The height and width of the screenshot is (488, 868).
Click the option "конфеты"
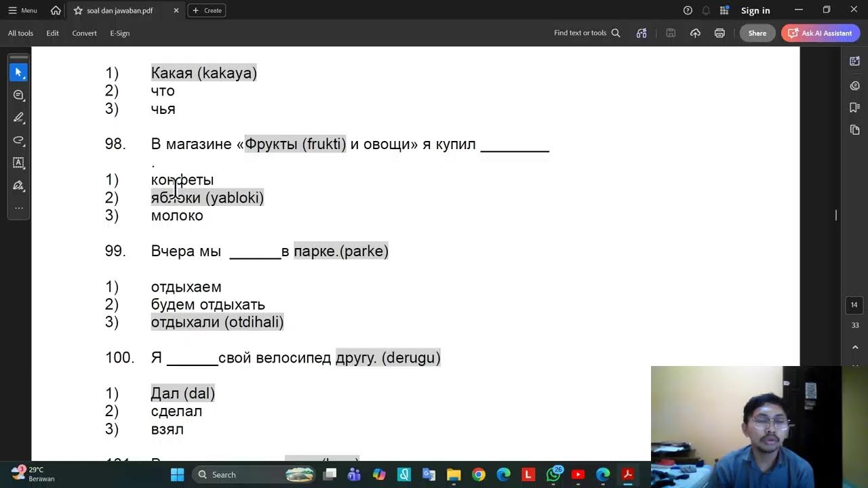pos(182,180)
